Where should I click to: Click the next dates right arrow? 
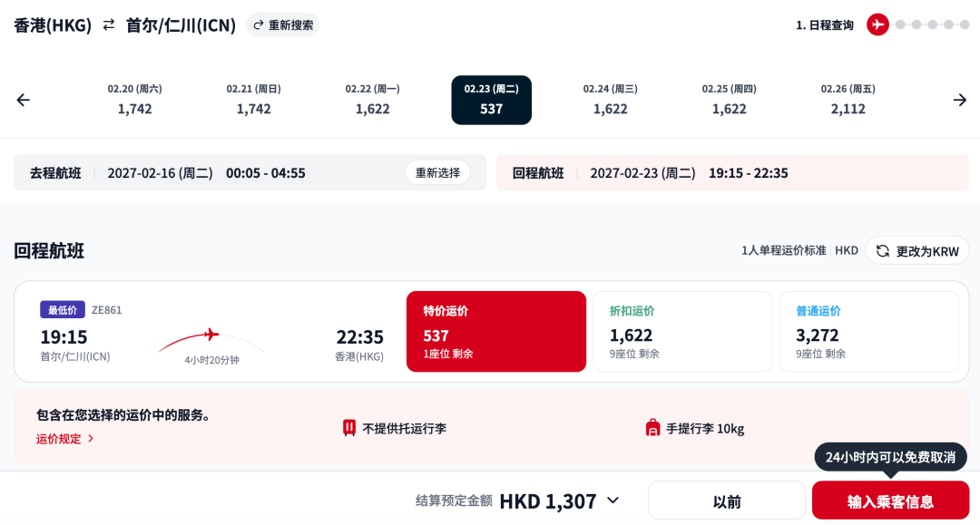click(x=960, y=100)
